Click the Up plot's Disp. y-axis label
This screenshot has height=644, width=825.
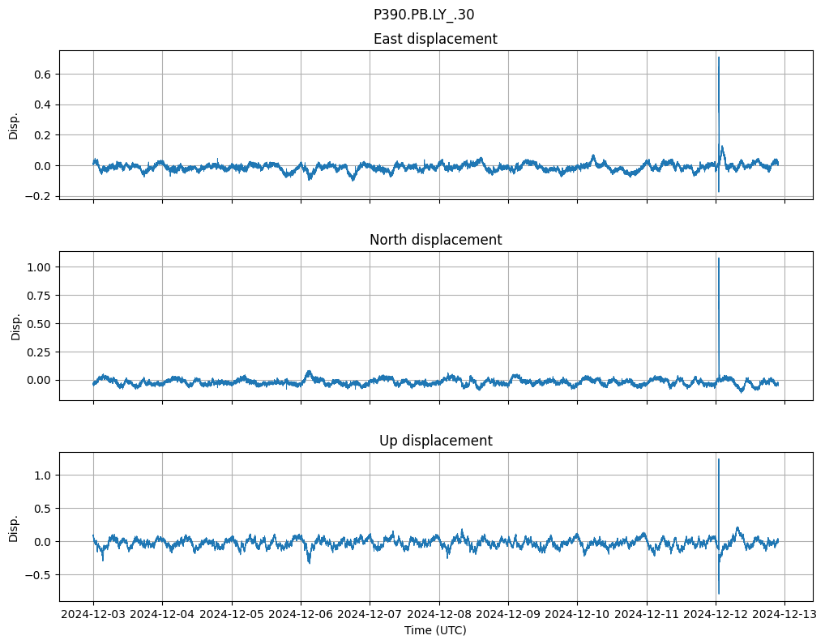[x=14, y=527]
